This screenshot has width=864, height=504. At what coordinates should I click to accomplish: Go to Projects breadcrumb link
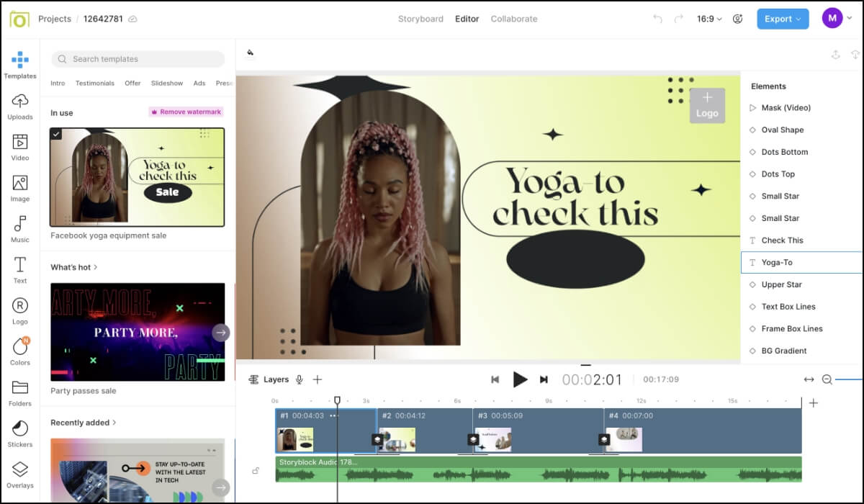pos(55,19)
